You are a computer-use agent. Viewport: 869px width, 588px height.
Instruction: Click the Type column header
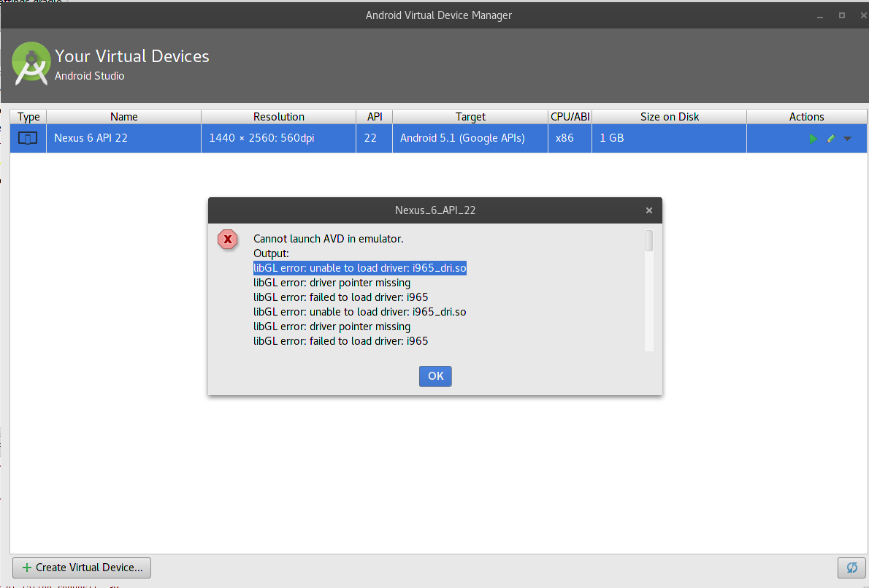(28, 116)
